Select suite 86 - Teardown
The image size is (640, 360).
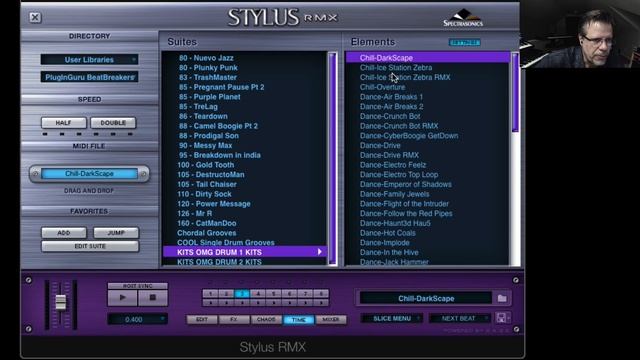coord(203,116)
